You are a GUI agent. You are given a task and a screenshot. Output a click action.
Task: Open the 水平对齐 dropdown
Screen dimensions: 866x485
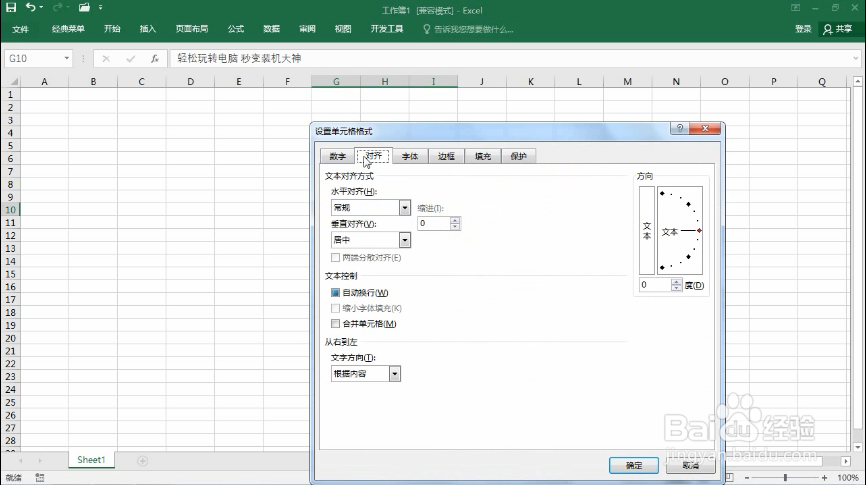405,208
